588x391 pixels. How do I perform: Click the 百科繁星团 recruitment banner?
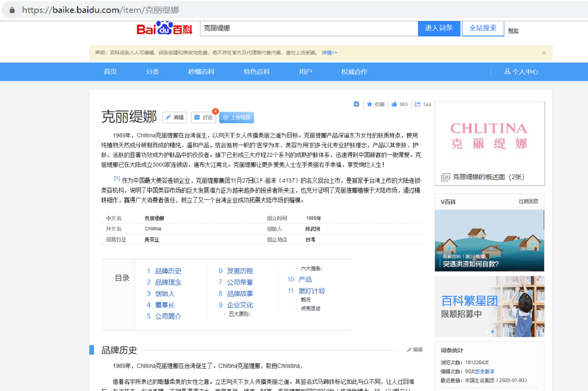tap(489, 307)
